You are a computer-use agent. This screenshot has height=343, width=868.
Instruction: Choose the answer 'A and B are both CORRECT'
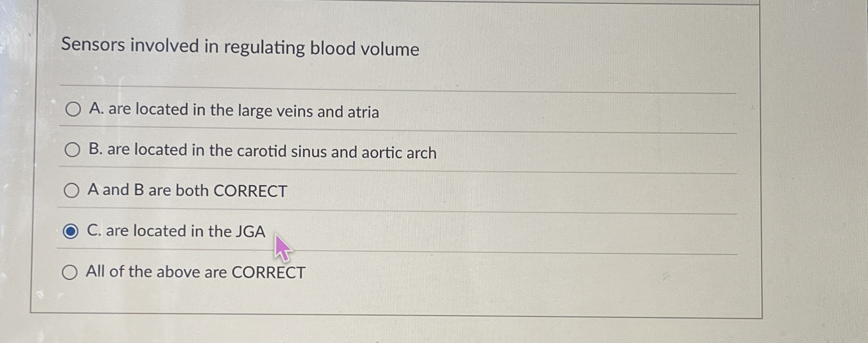tap(187, 191)
